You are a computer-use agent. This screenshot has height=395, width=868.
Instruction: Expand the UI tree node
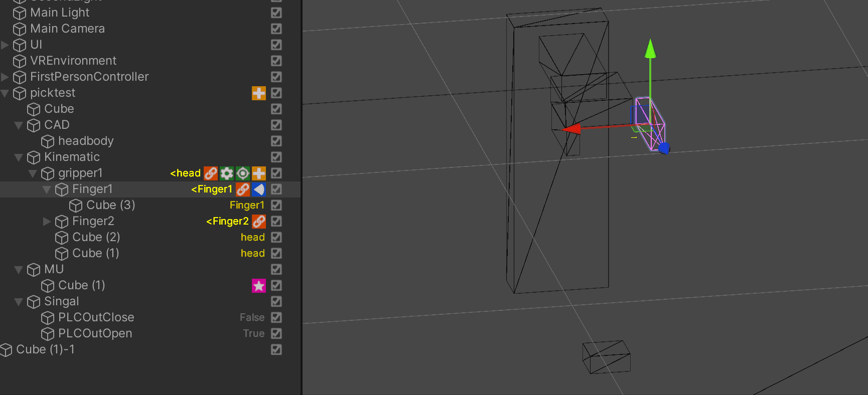click(5, 45)
